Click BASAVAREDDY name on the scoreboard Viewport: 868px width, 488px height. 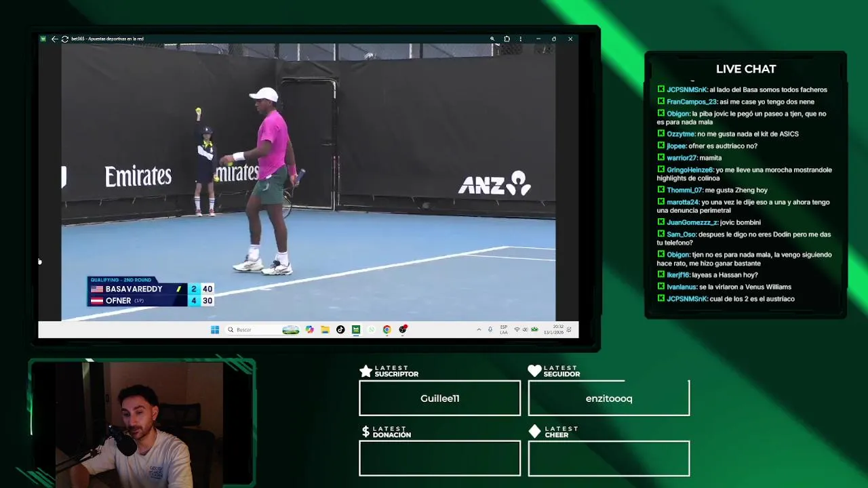tap(134, 289)
